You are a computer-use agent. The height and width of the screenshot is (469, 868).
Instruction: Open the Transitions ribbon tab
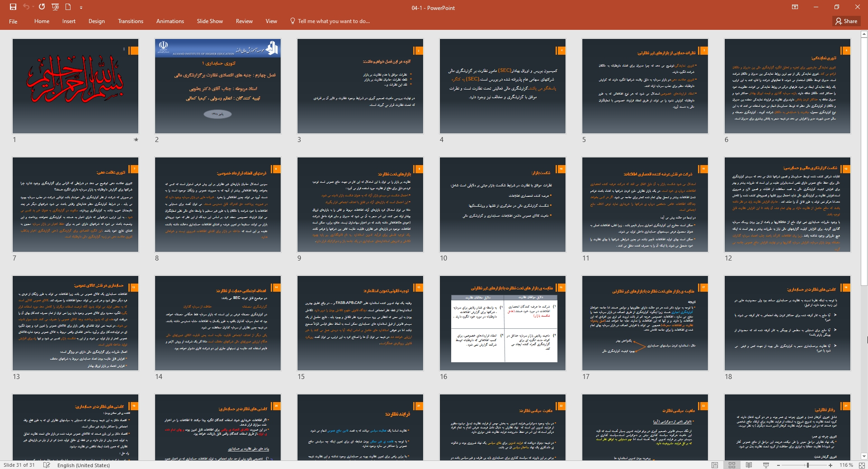click(x=130, y=21)
